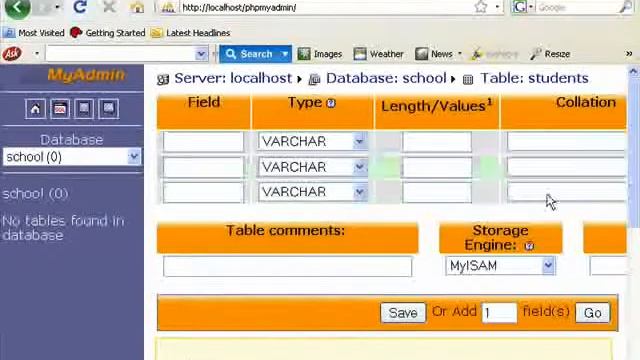
Task: Focus the first row Length/Values input
Action: [437, 142]
